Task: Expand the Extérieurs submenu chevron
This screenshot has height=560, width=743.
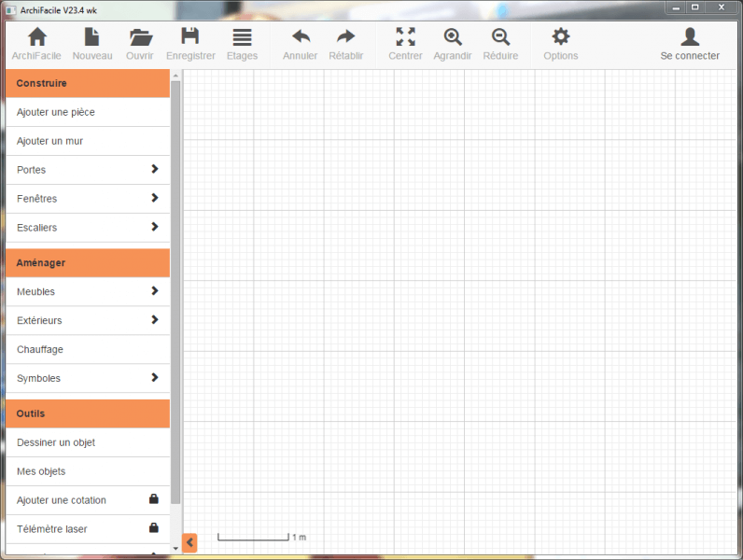Action: click(154, 320)
